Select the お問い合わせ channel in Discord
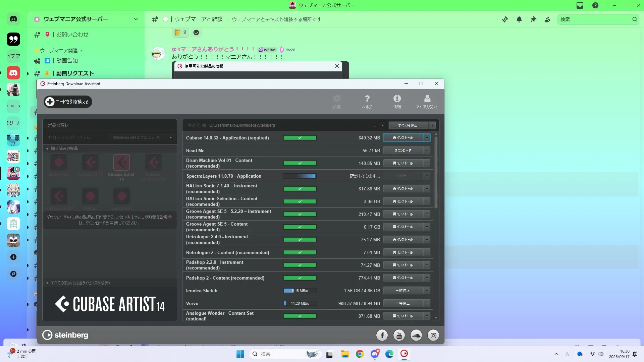 72,35
